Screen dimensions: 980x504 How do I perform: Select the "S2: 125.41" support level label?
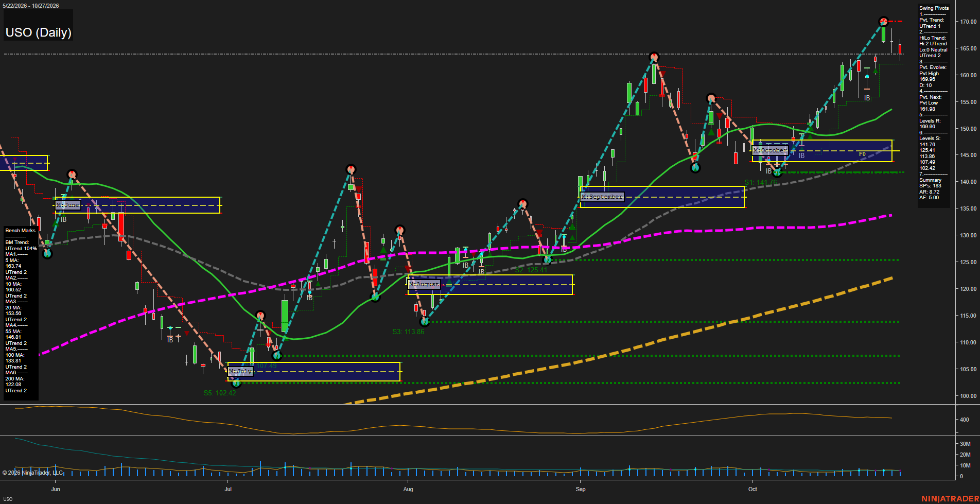[x=531, y=270]
